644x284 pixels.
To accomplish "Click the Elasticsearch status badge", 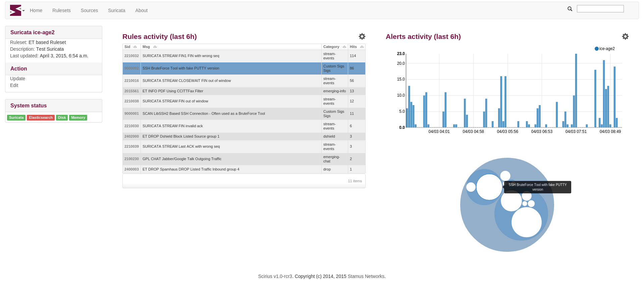I will [41, 117].
